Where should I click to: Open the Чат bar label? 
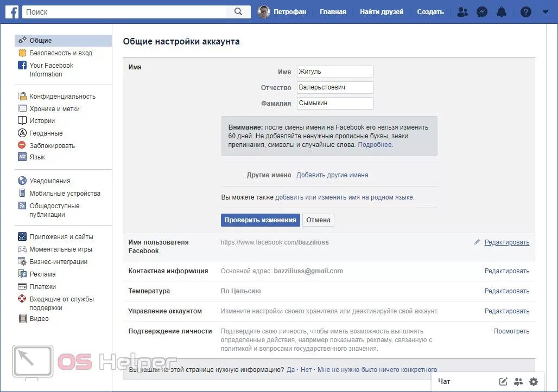coord(444,382)
